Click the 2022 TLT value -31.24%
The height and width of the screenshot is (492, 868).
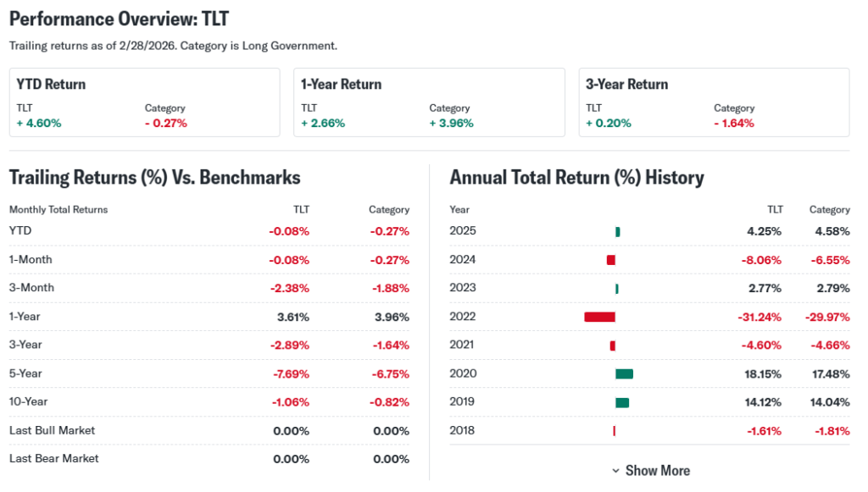[758, 317]
